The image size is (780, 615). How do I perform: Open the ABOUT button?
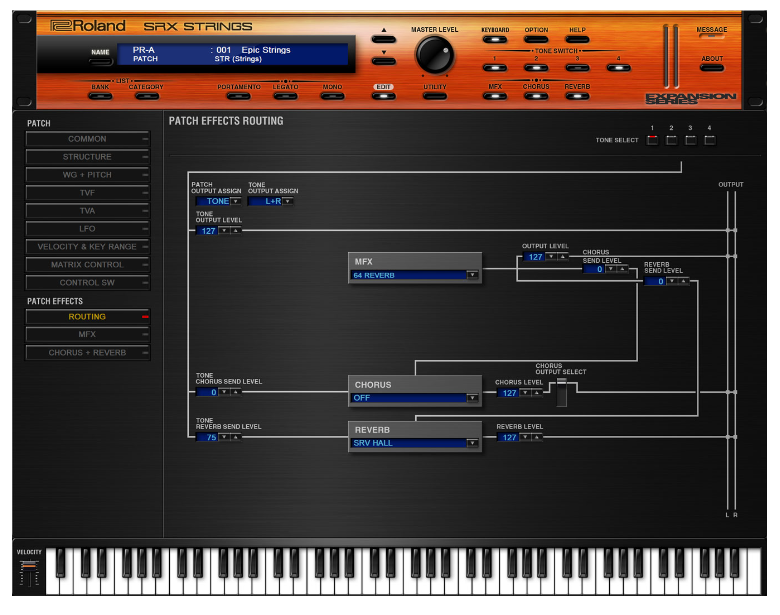pos(712,67)
